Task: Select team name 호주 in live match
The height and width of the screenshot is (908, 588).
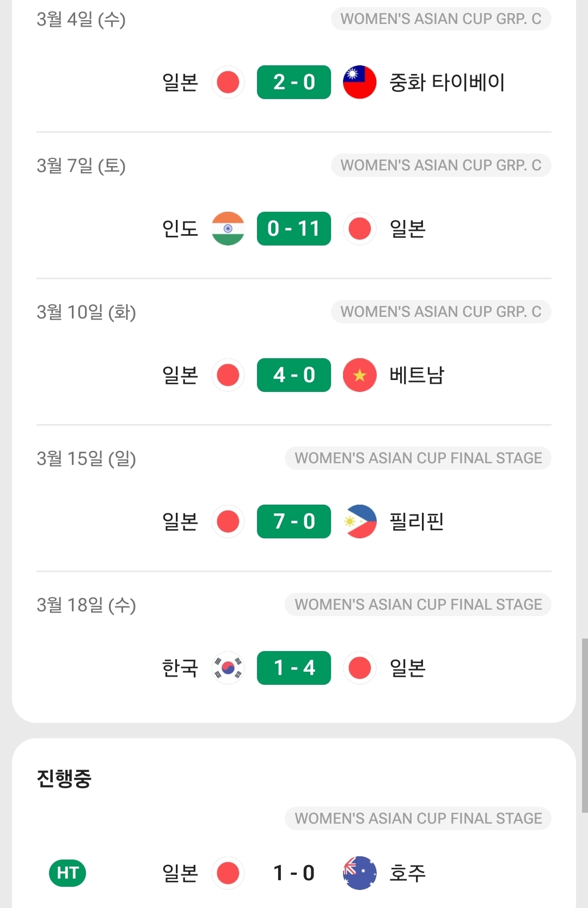Action: click(407, 873)
